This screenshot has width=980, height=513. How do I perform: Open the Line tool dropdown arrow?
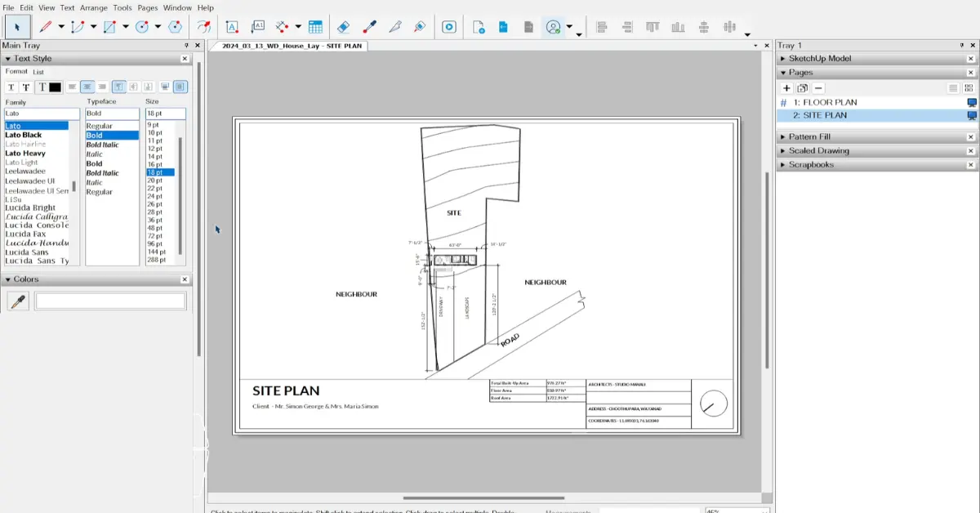tap(61, 26)
